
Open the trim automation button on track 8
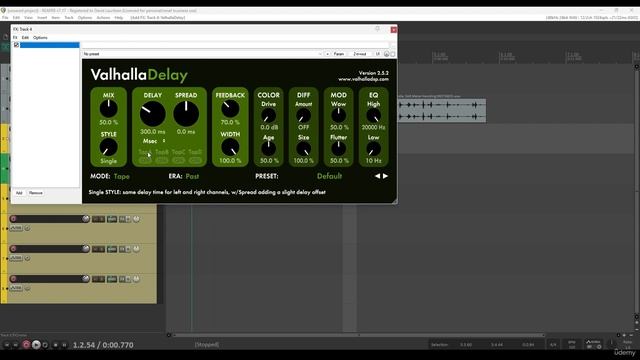[x=16, y=288]
